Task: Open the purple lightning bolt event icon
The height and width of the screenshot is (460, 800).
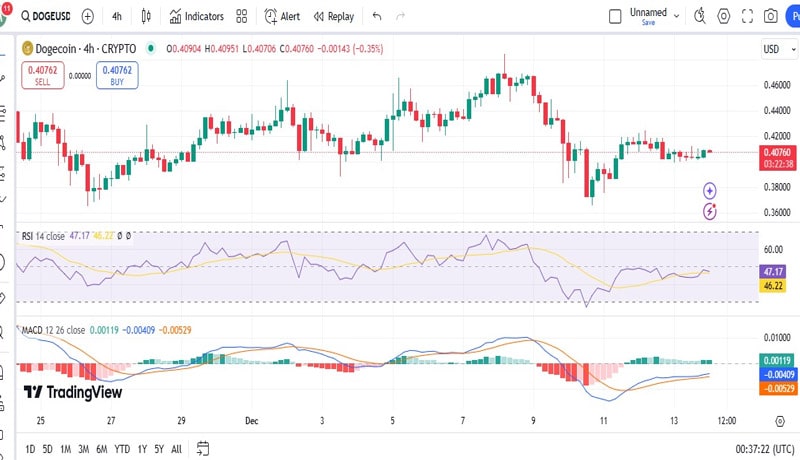Action: tap(710, 211)
